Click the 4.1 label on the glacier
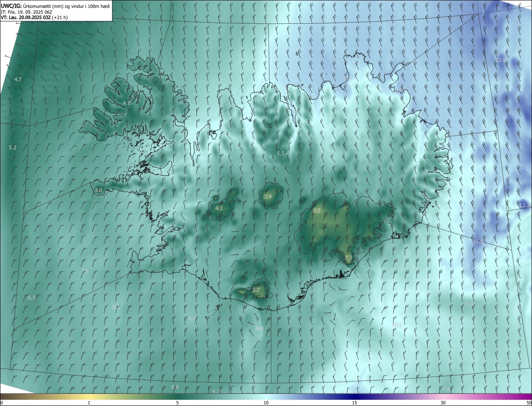The image size is (532, 406). pos(219,208)
